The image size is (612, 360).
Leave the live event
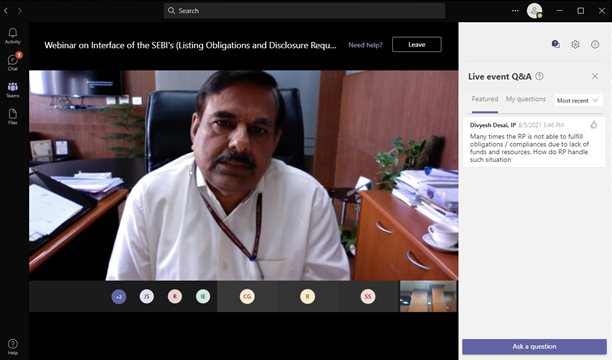coord(416,45)
